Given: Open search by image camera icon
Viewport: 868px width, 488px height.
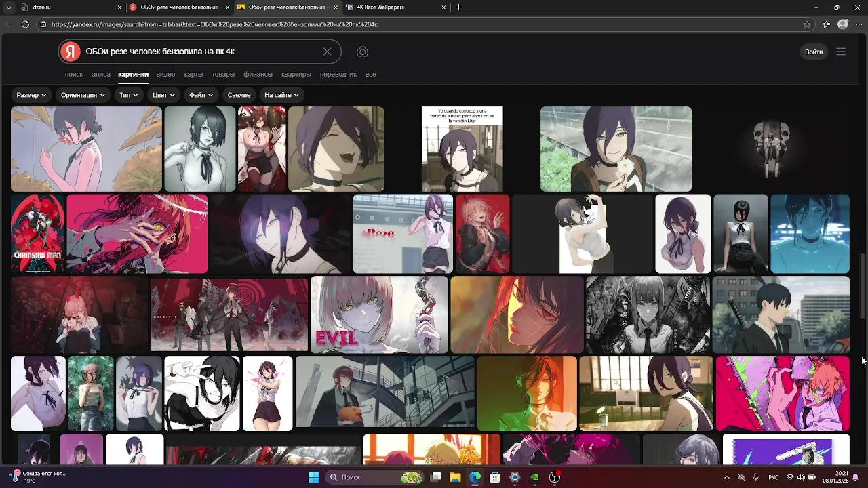Looking at the screenshot, I should pyautogui.click(x=363, y=52).
